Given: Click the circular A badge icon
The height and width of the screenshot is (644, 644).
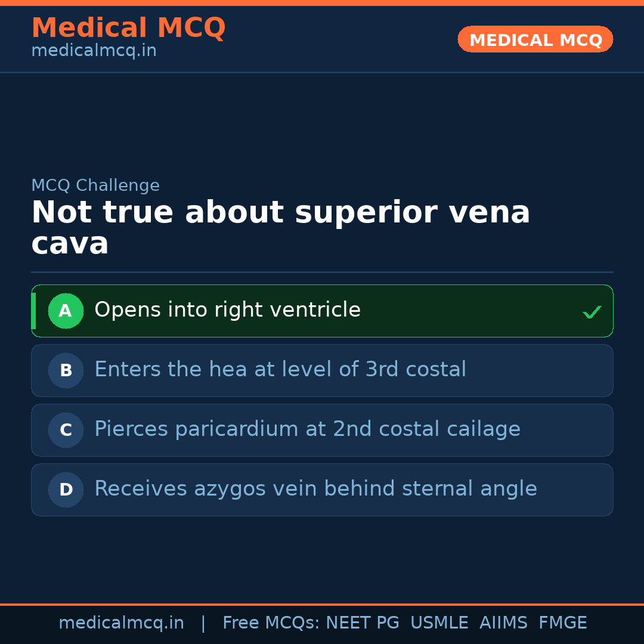Looking at the screenshot, I should click(x=66, y=311).
